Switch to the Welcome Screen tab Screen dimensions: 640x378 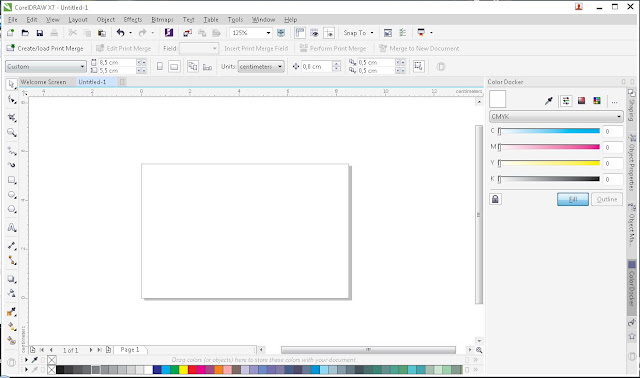point(43,82)
